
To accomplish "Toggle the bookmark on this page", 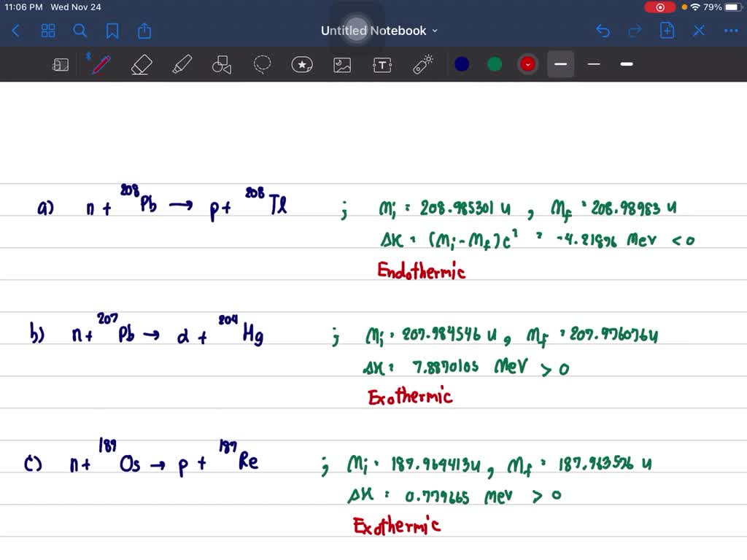I will (111, 31).
